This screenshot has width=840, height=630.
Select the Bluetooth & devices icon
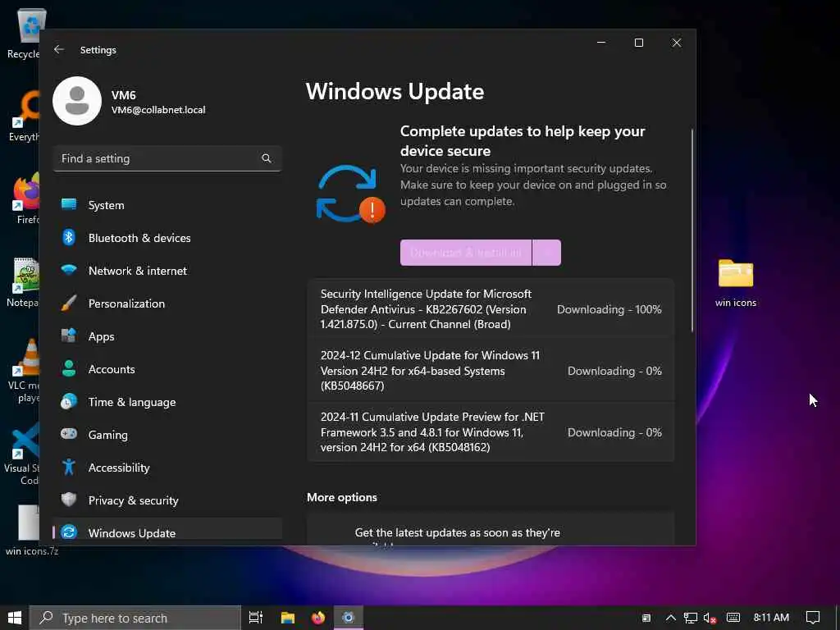tap(69, 237)
